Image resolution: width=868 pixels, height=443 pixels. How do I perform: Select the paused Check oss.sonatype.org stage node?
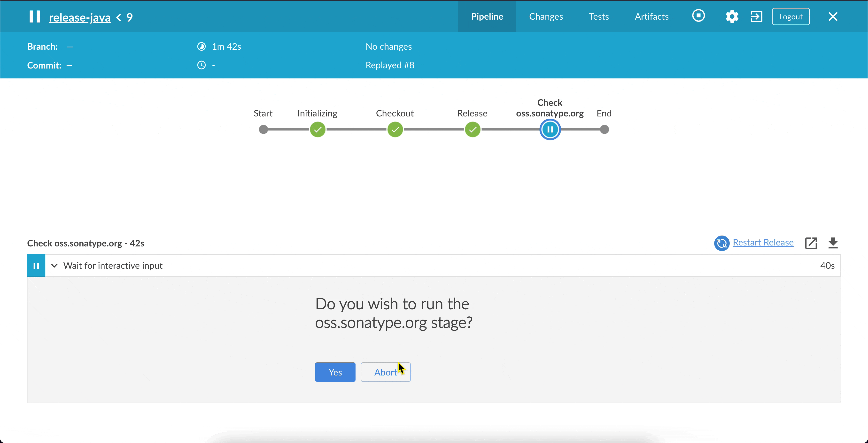[x=550, y=130]
